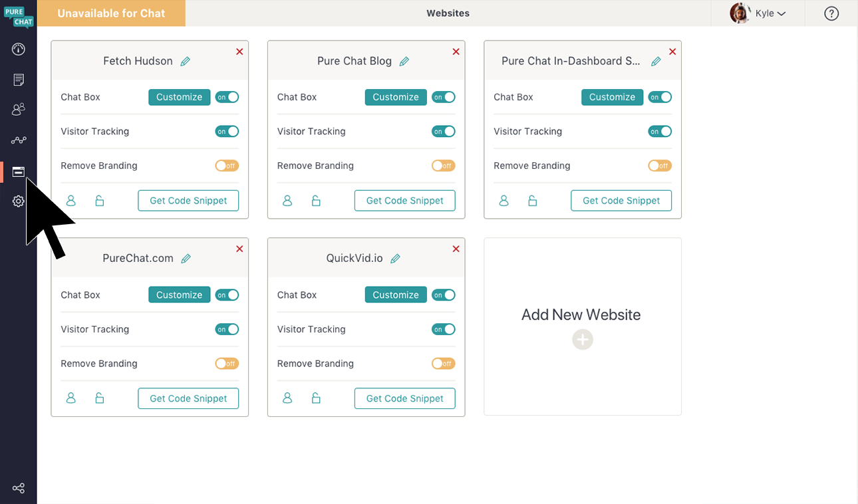Toggle PureChat.com Visitor Tracking switch

click(227, 329)
